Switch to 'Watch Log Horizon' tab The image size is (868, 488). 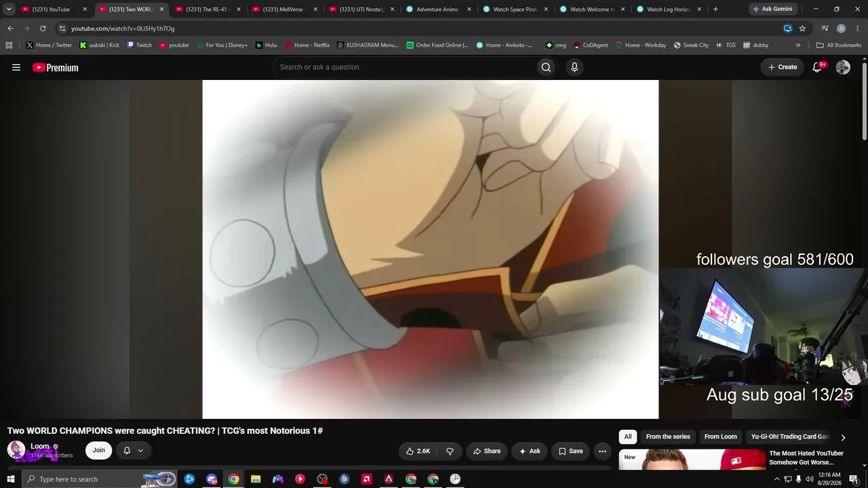click(668, 9)
